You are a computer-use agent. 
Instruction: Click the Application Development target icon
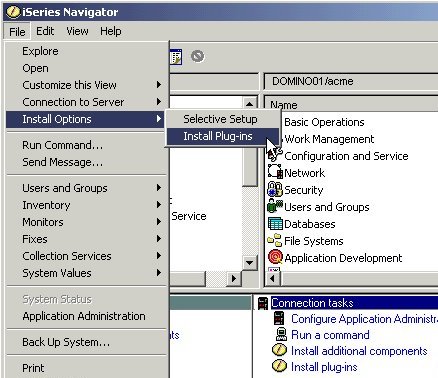tap(275, 257)
